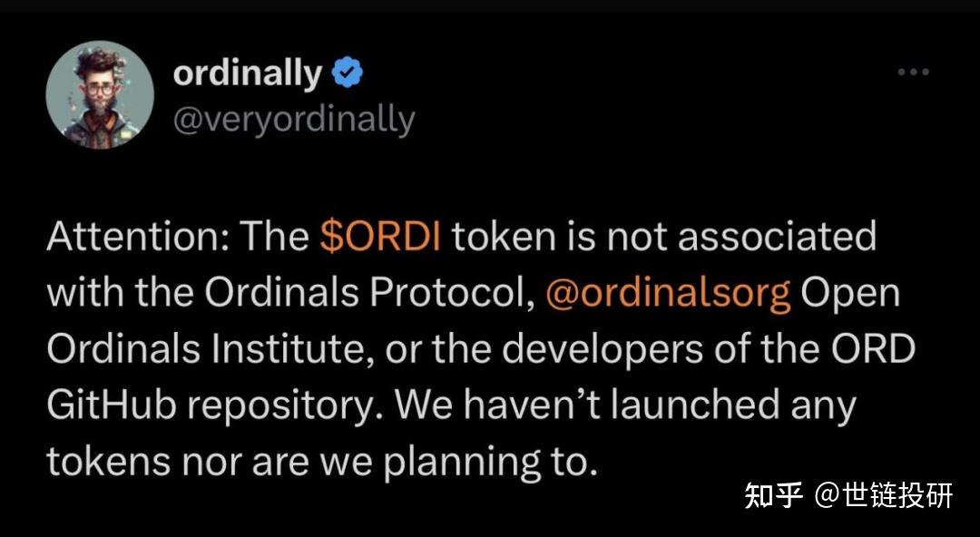Open the @ordinalsorg mention link

(x=668, y=294)
